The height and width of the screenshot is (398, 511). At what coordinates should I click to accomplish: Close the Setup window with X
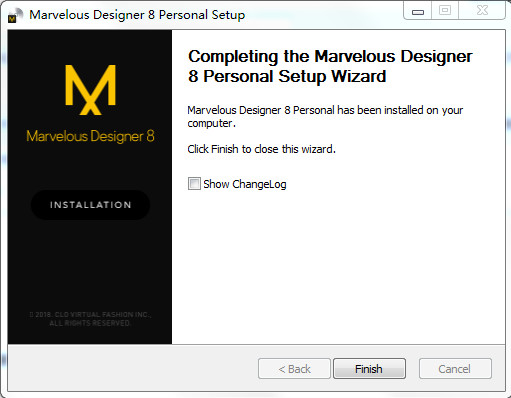point(482,11)
